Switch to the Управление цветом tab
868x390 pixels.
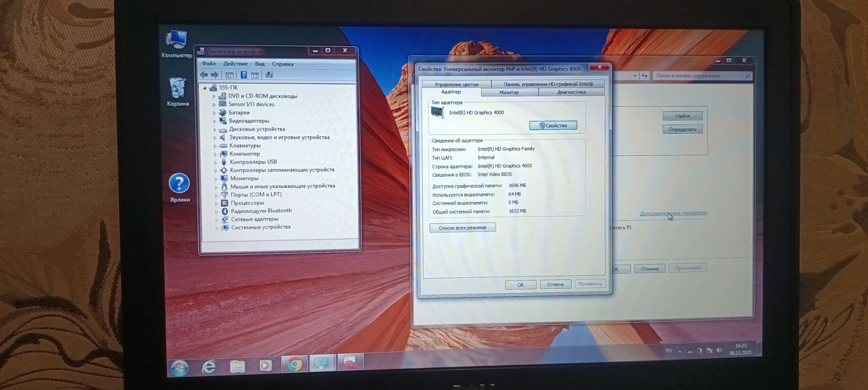point(456,84)
